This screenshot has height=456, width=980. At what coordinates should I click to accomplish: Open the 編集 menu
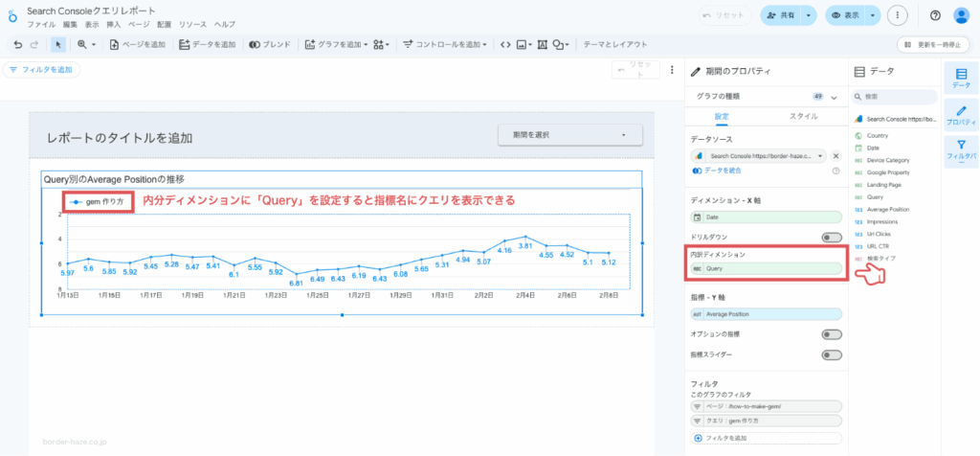click(x=70, y=25)
